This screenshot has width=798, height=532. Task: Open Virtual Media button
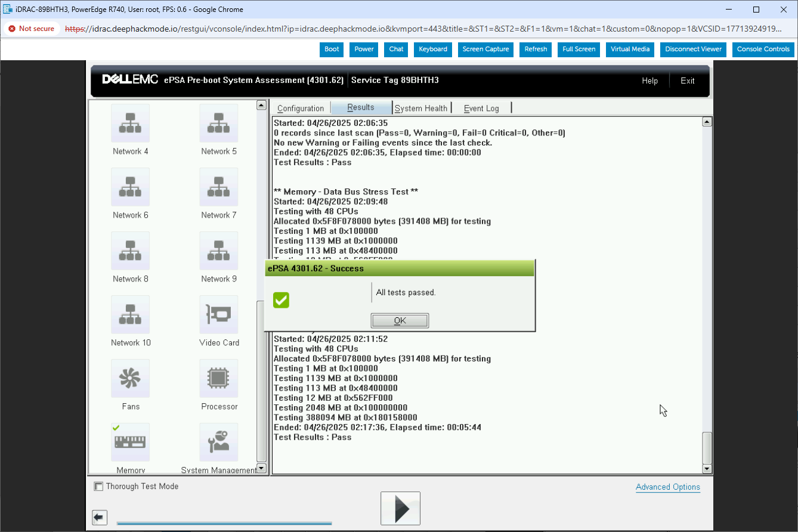coord(630,50)
